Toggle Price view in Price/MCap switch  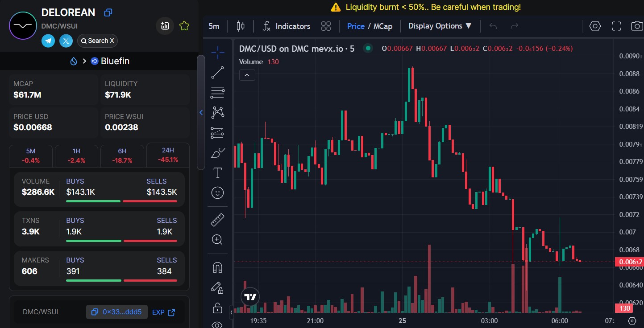356,26
